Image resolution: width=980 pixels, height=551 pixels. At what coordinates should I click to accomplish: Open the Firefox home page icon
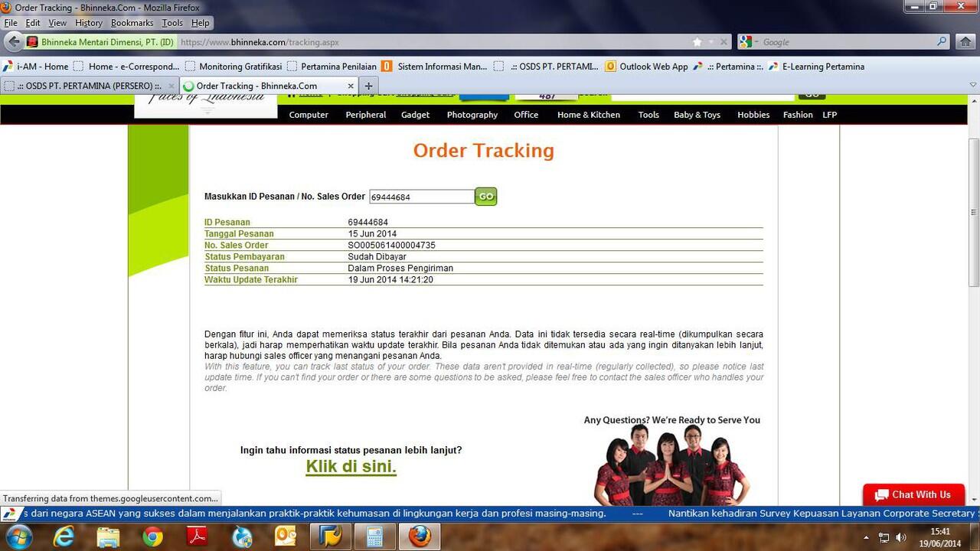pos(965,42)
